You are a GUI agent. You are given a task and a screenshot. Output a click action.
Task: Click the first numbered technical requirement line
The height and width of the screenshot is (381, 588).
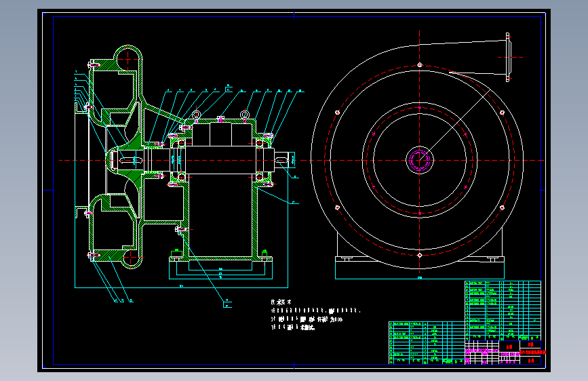(316, 310)
